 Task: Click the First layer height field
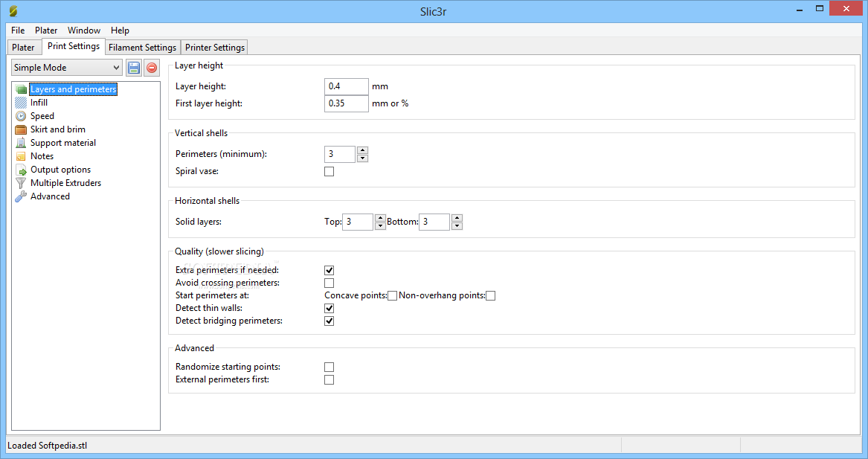347,103
